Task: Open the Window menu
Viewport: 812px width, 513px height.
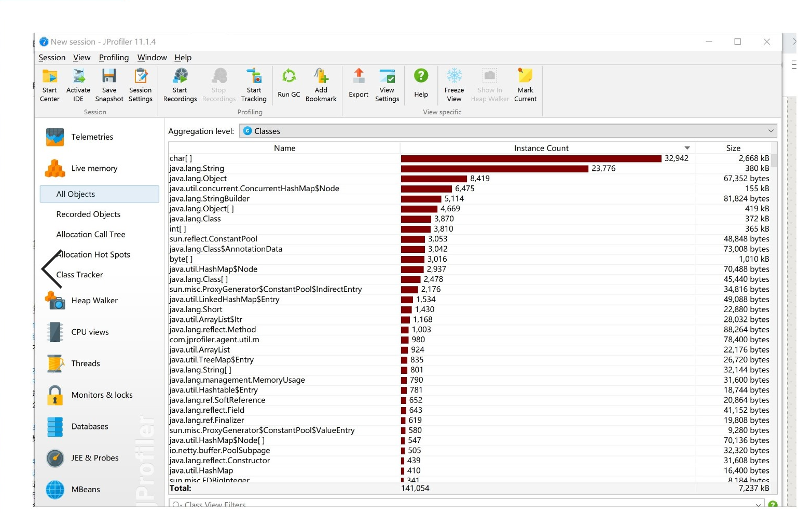Action: (152, 58)
